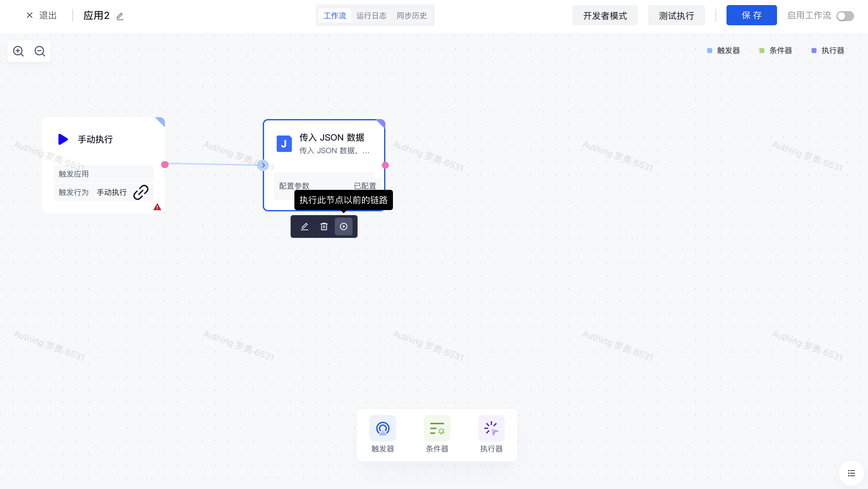The image size is (868, 489).
Task: Click the red warning triangle icon
Action: (x=157, y=207)
